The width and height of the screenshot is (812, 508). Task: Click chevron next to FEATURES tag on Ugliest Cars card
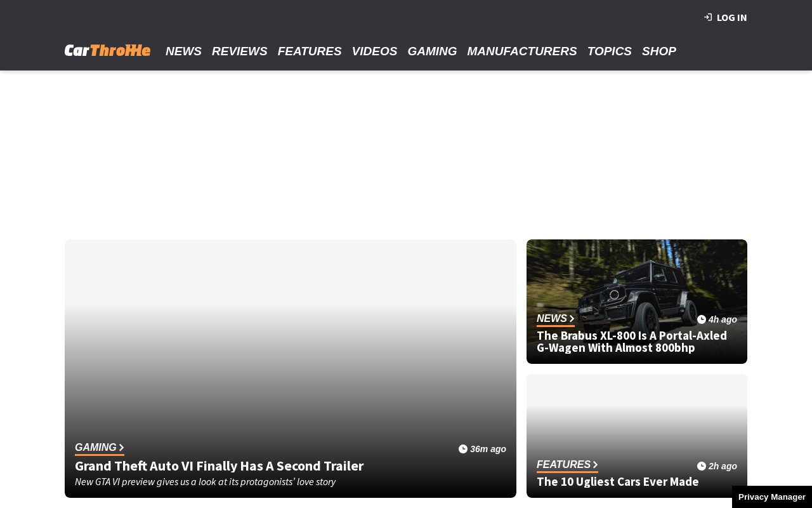click(x=595, y=465)
